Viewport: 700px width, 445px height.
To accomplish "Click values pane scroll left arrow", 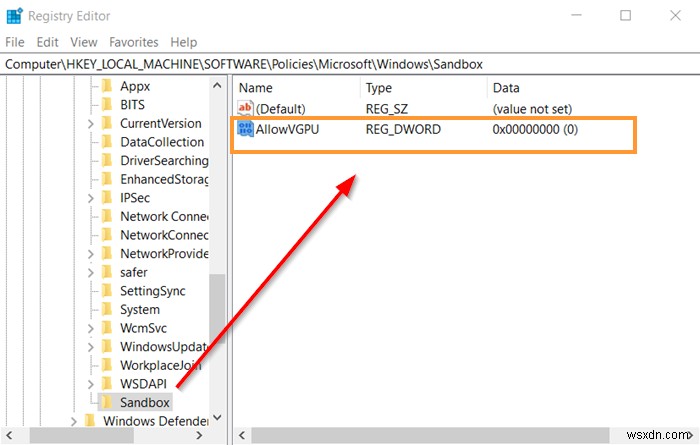I will pyautogui.click(x=242, y=435).
